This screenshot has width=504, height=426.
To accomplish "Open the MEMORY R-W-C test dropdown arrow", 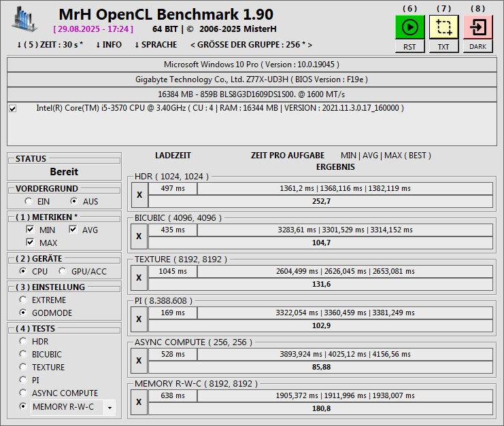I will point(110,408).
